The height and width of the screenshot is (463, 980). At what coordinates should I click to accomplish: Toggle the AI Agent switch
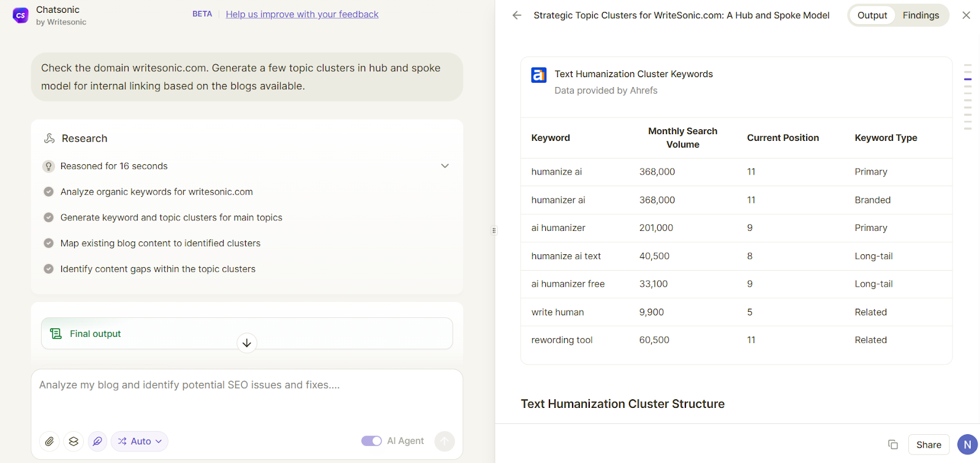371,441
